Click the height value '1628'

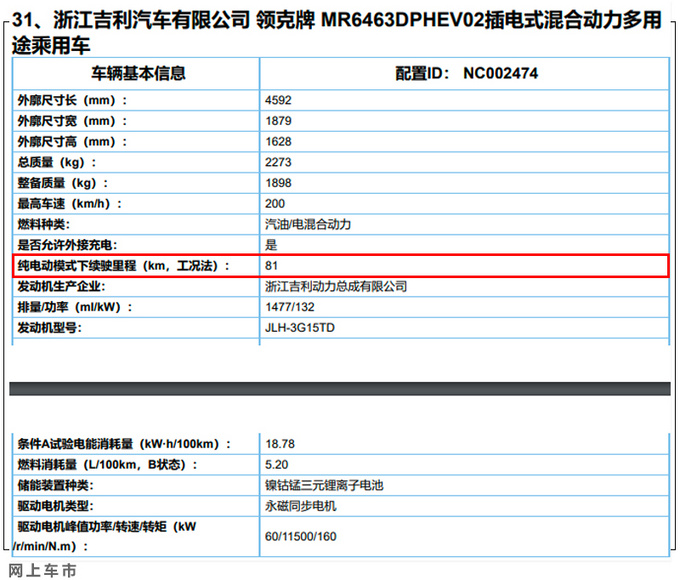coord(278,142)
